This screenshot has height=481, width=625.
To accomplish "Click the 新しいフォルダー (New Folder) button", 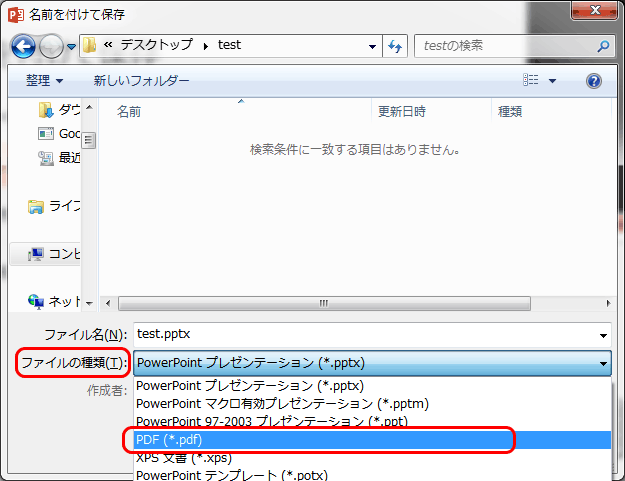I will click(141, 80).
